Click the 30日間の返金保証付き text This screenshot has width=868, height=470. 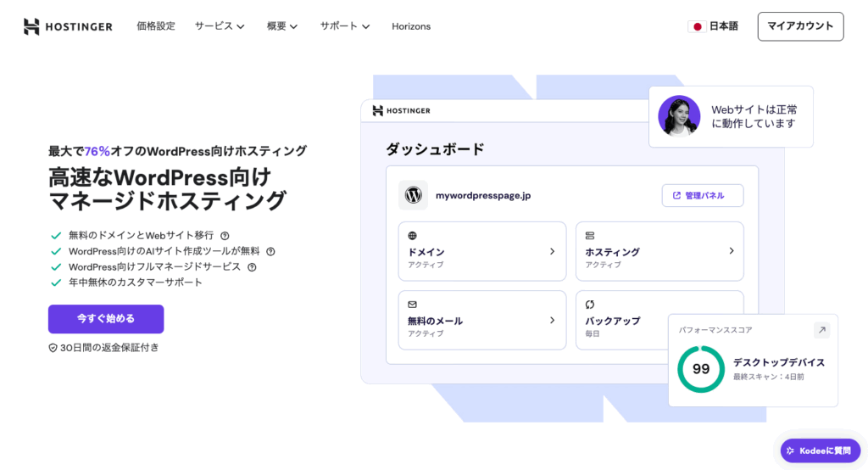[109, 348]
